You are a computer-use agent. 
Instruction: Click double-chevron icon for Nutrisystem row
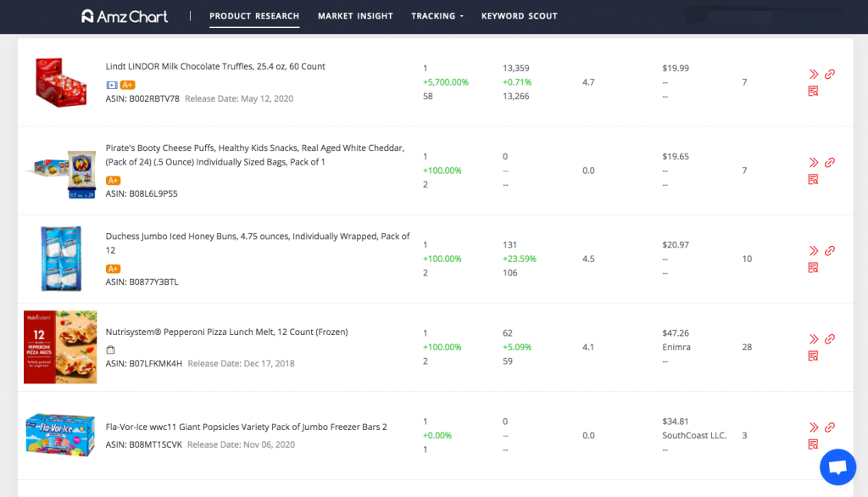(x=813, y=339)
